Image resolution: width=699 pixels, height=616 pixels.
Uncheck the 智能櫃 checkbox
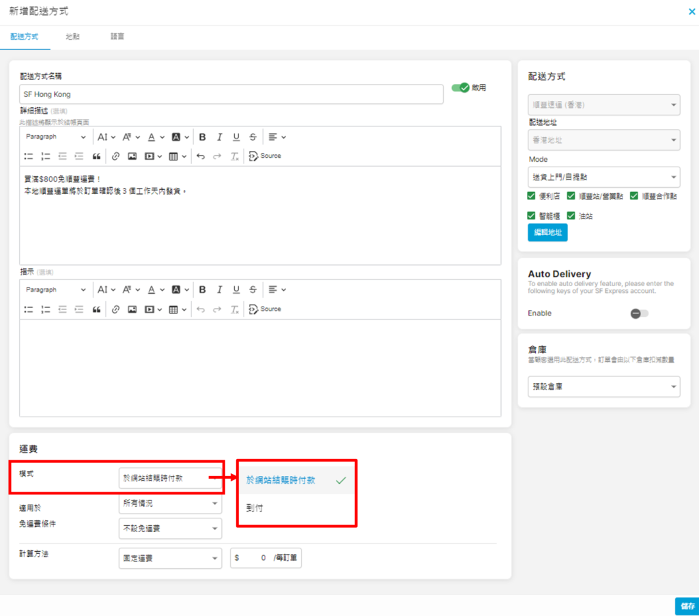tap(532, 216)
